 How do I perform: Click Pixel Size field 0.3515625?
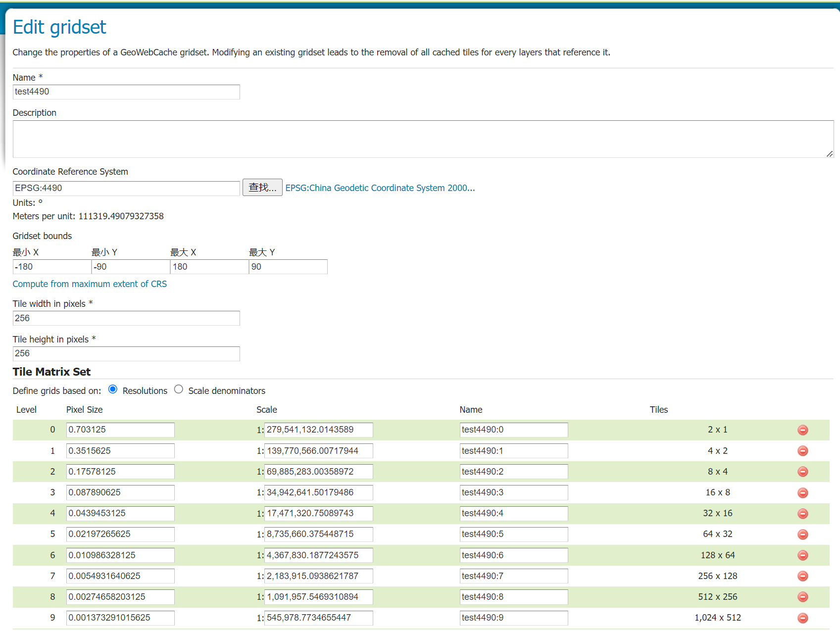pos(120,451)
